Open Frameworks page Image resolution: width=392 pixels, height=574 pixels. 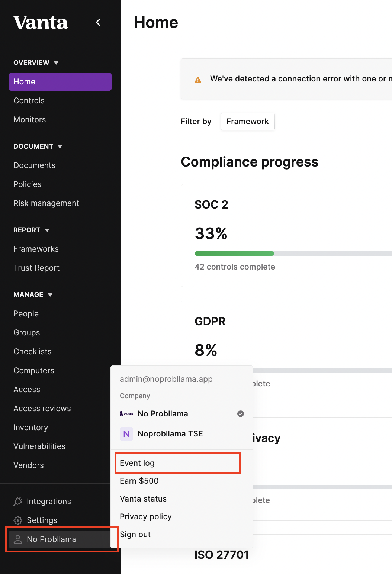pyautogui.click(x=36, y=249)
